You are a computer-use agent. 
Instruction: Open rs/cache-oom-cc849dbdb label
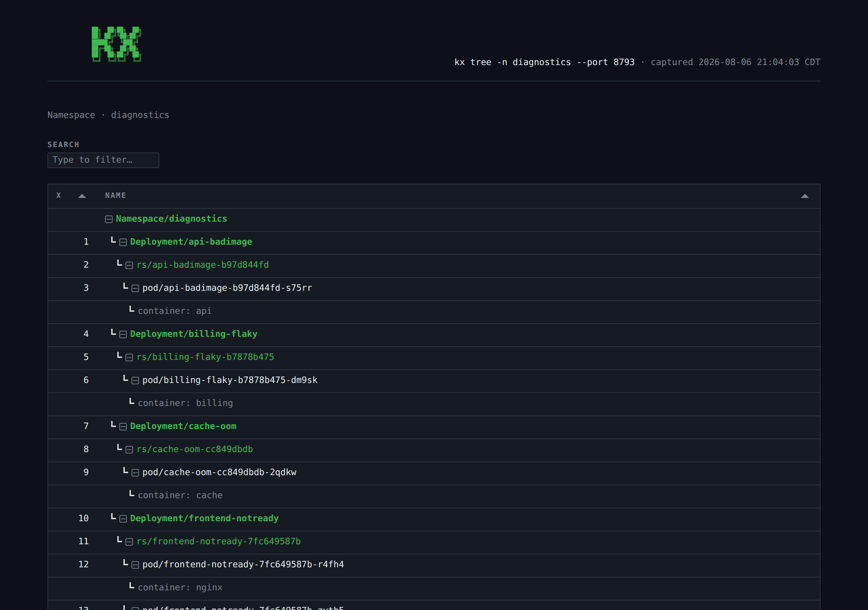tap(195, 449)
